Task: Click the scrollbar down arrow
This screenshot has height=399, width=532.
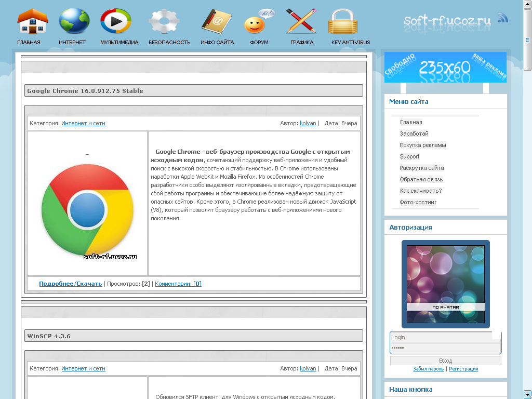Action: (x=528, y=395)
